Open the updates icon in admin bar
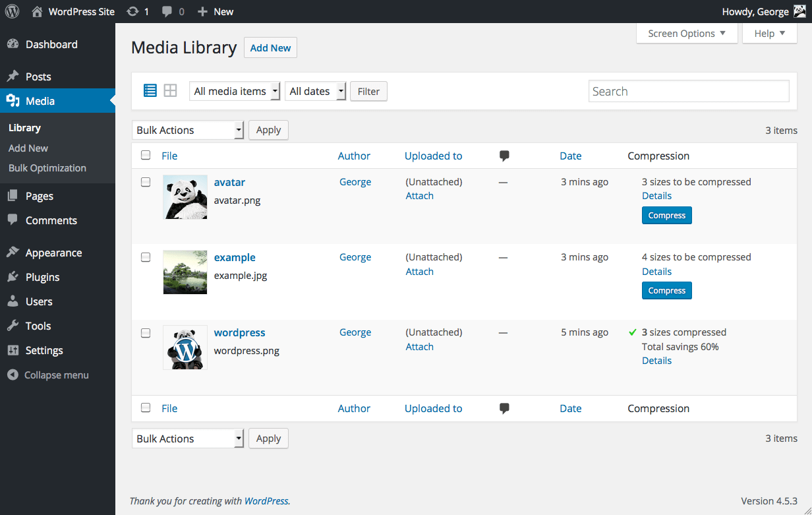This screenshot has width=812, height=515. click(x=133, y=11)
